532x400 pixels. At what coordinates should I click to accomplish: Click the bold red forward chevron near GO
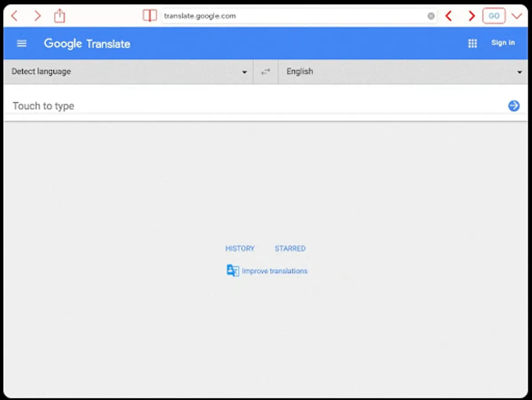[x=472, y=16]
